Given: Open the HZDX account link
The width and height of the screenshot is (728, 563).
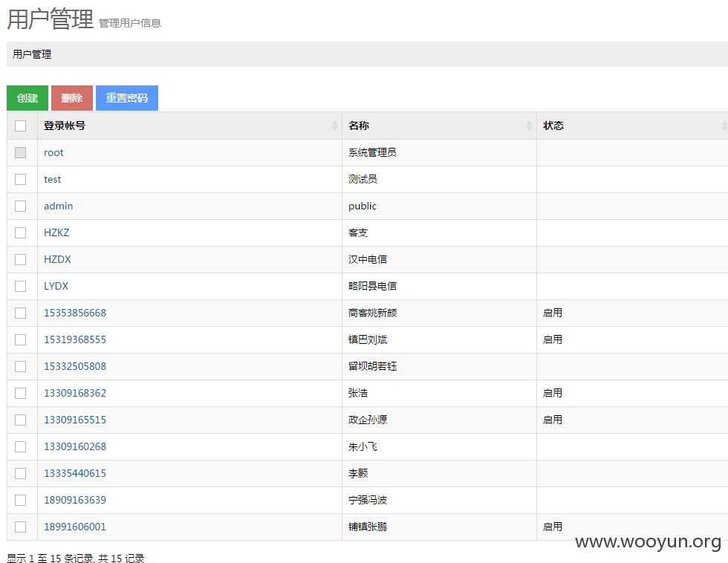Looking at the screenshot, I should (x=58, y=259).
